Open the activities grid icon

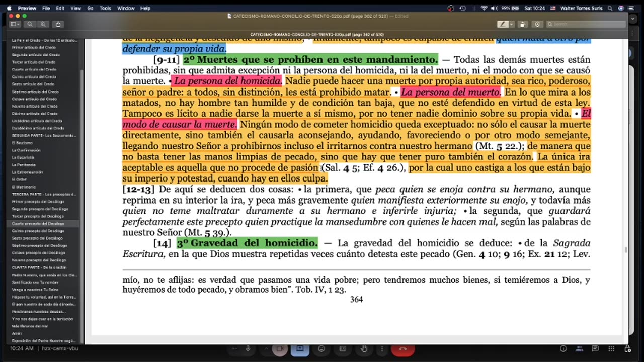(x=611, y=349)
